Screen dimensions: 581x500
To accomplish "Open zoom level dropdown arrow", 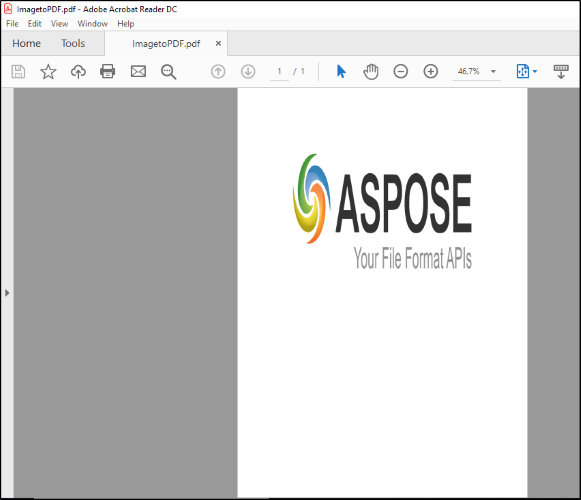I will click(493, 71).
